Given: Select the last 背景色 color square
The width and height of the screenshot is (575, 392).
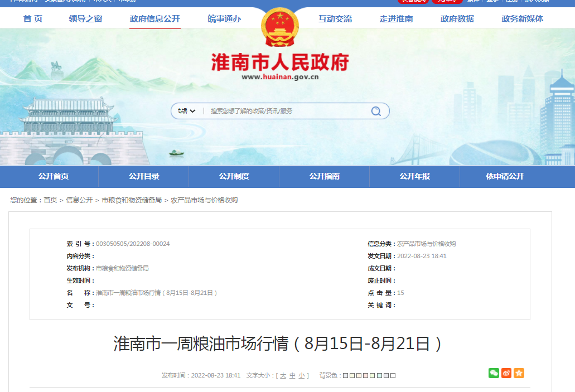Looking at the screenshot, I should click(393, 375).
